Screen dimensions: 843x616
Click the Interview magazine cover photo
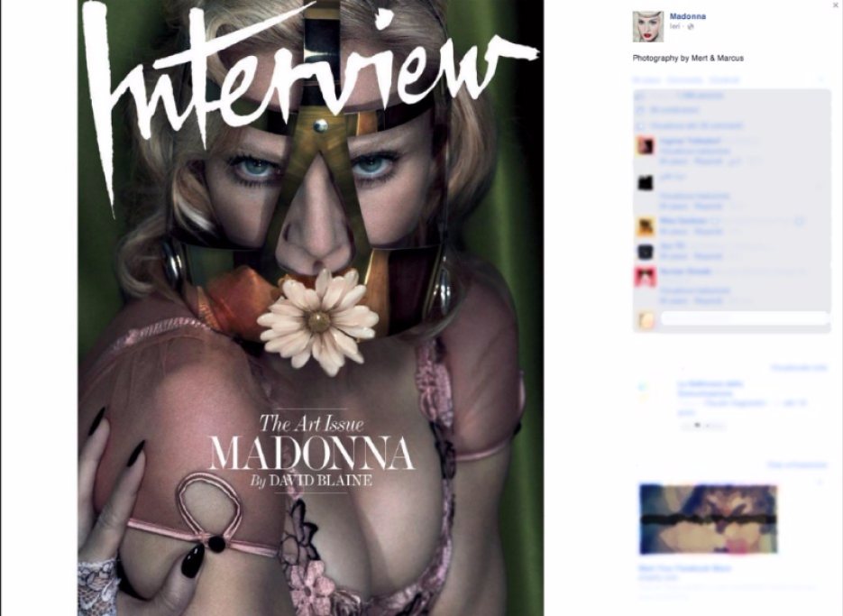click(311, 308)
